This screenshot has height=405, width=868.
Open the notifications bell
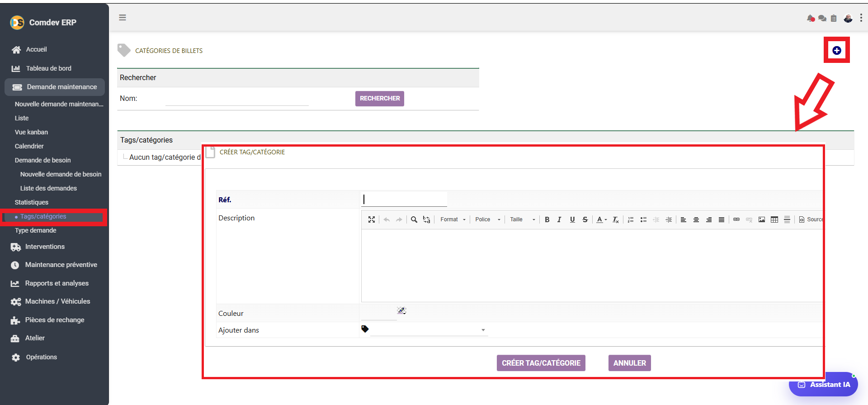click(x=811, y=18)
